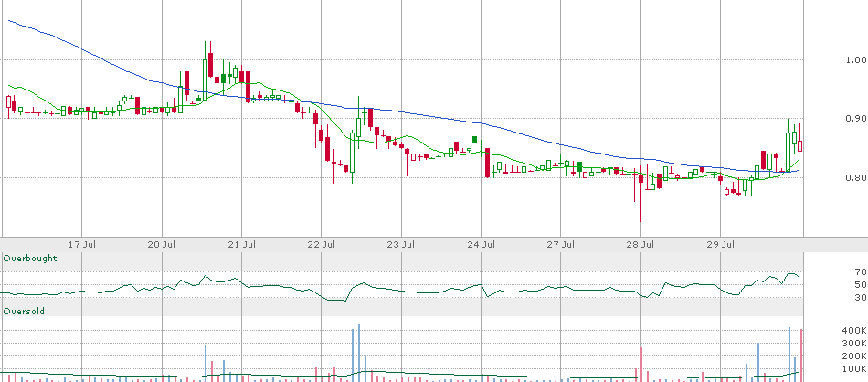
Task: Click the 20 Jul date label
Action: point(164,244)
